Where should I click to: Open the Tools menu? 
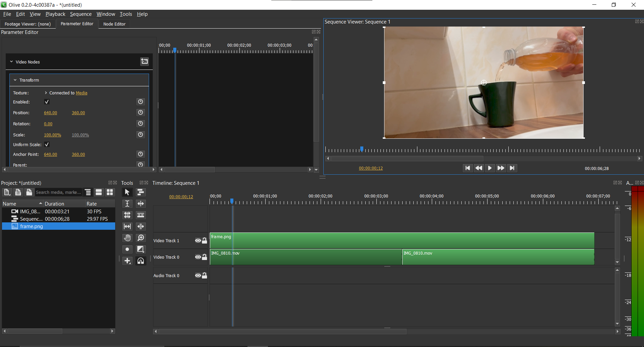126,14
